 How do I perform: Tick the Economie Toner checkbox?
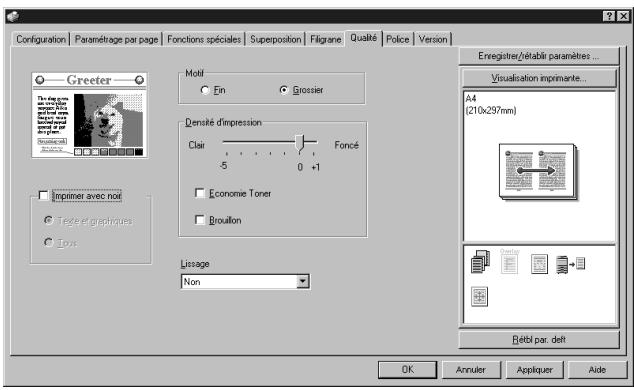(199, 193)
